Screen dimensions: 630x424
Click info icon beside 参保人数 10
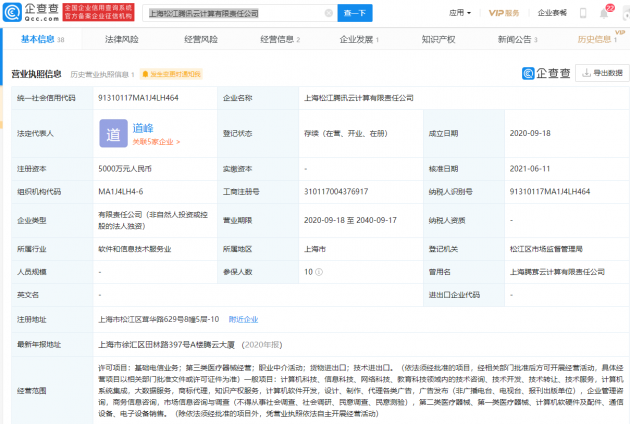tap(319, 272)
